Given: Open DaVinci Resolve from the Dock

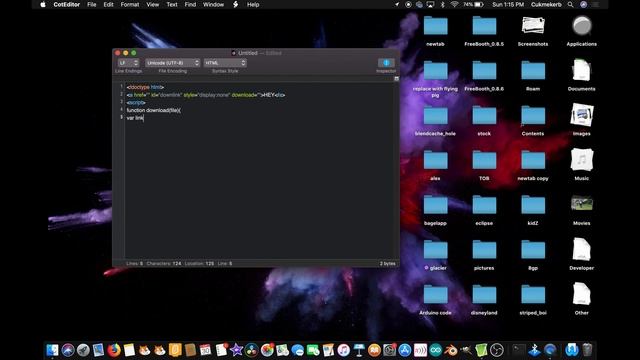Looking at the screenshot, I should pos(251,350).
